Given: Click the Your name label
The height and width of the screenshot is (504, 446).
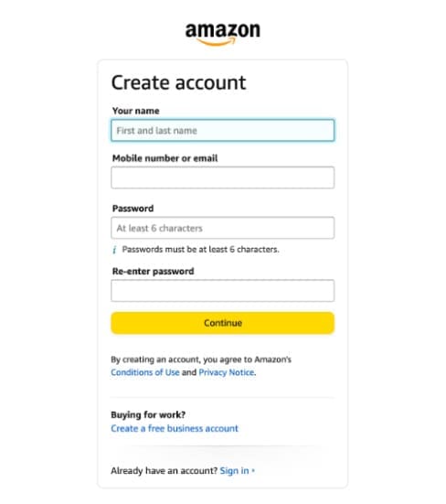Looking at the screenshot, I should click(136, 111).
